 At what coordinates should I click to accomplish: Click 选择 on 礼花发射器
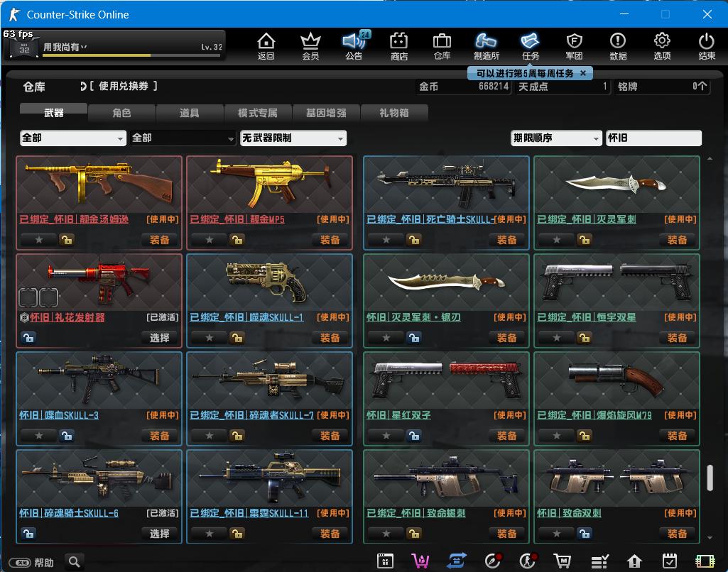159,338
